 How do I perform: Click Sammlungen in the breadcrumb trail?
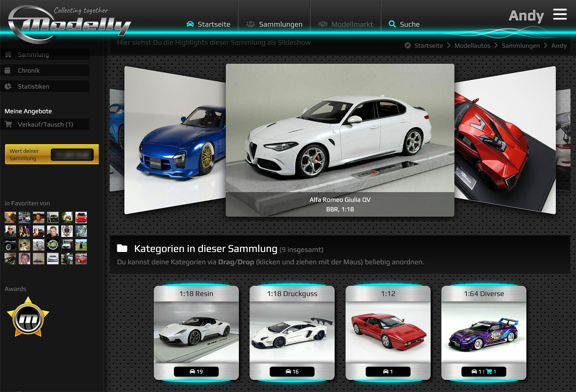point(520,46)
